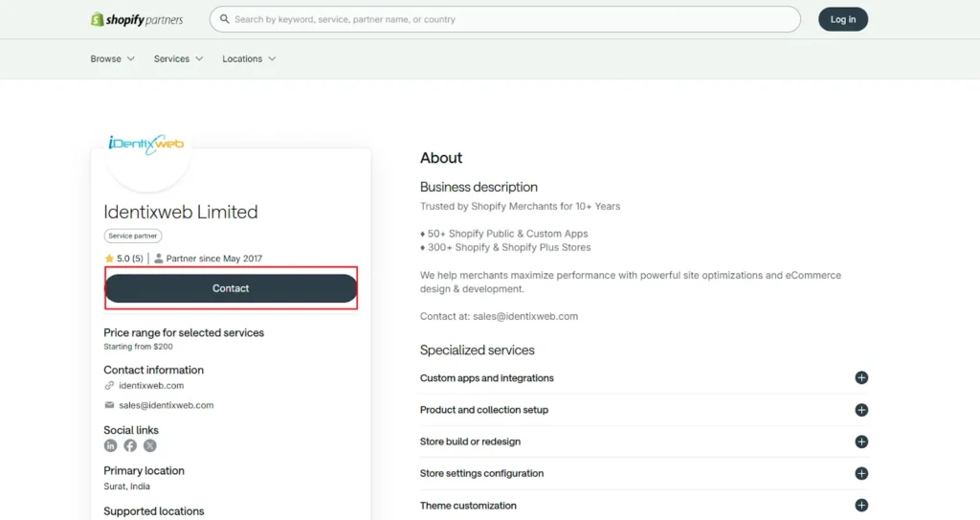The height and width of the screenshot is (520, 980).
Task: Click the Log in button
Action: 843,19
